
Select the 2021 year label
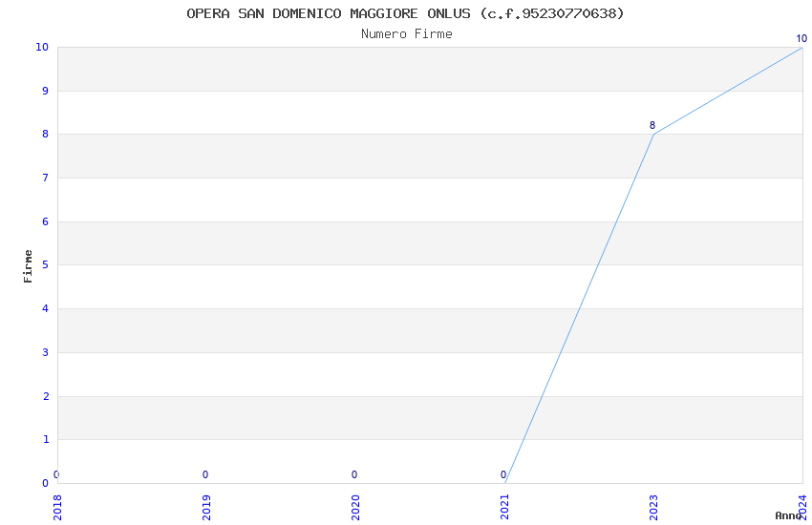coord(504,507)
